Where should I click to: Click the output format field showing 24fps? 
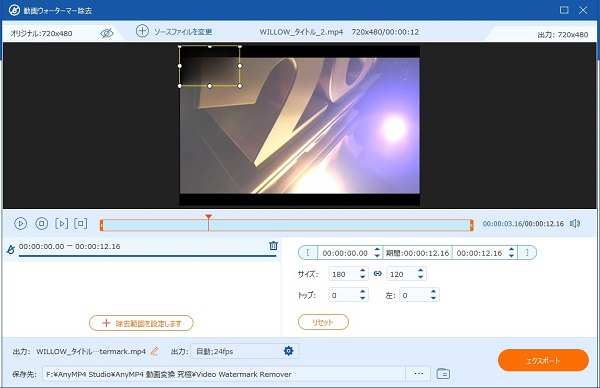pyautogui.click(x=237, y=351)
